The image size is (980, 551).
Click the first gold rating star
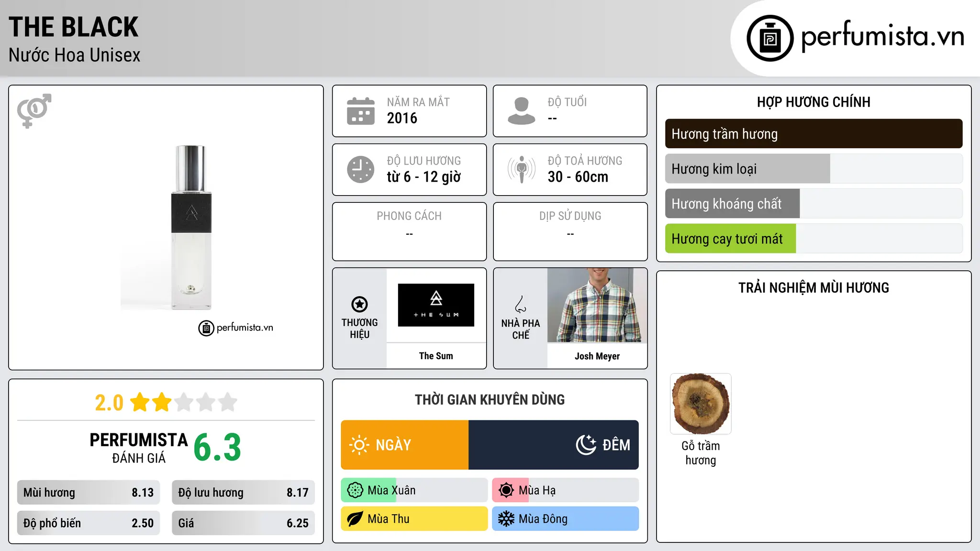coord(140,402)
